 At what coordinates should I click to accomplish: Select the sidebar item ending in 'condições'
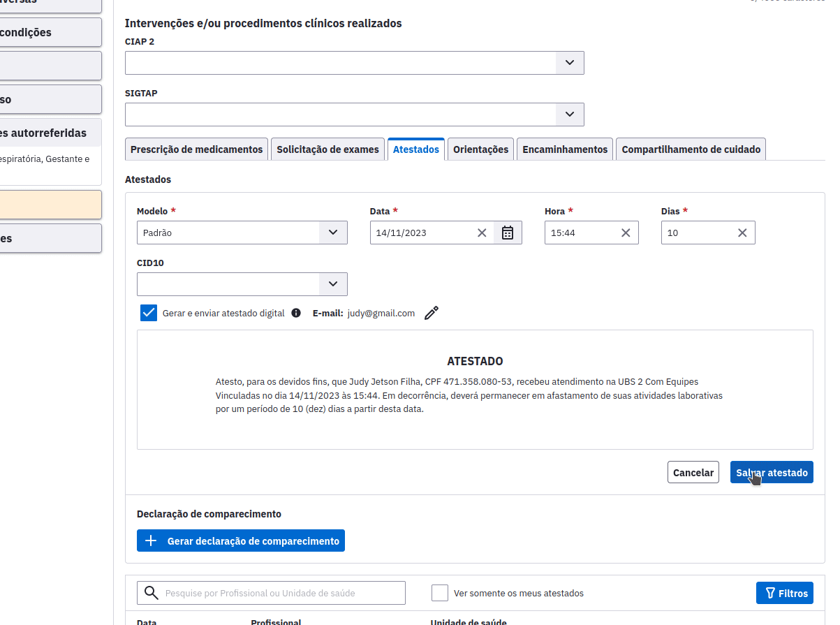click(x=50, y=32)
